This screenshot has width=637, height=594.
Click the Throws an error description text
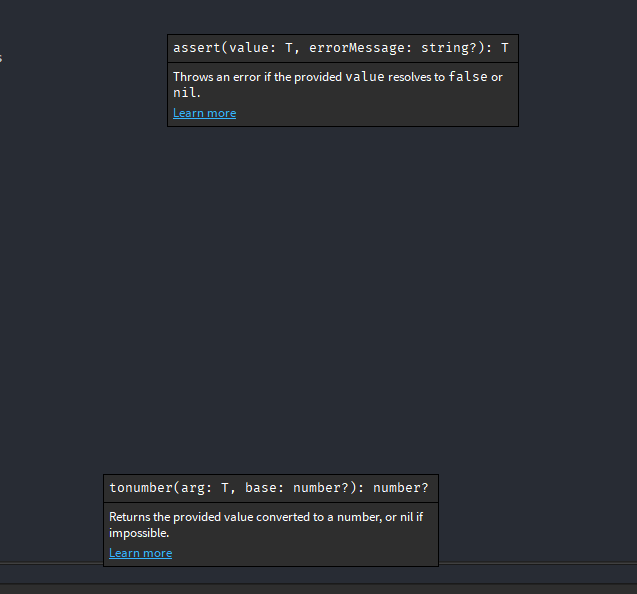click(x=338, y=85)
